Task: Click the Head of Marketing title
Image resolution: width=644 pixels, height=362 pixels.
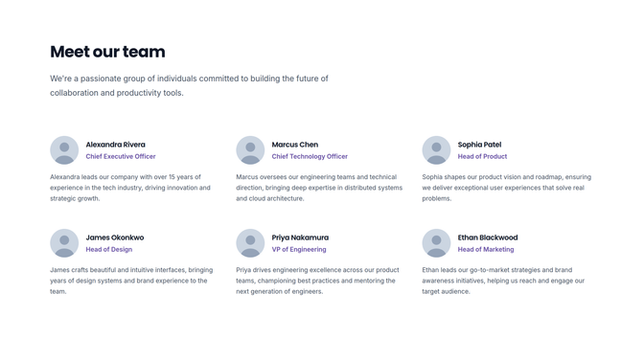Action: pos(486,250)
